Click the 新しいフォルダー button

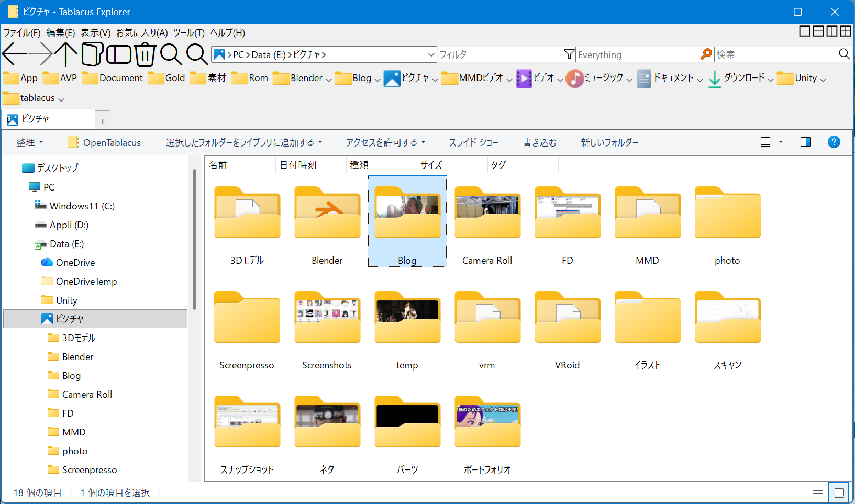pos(609,142)
